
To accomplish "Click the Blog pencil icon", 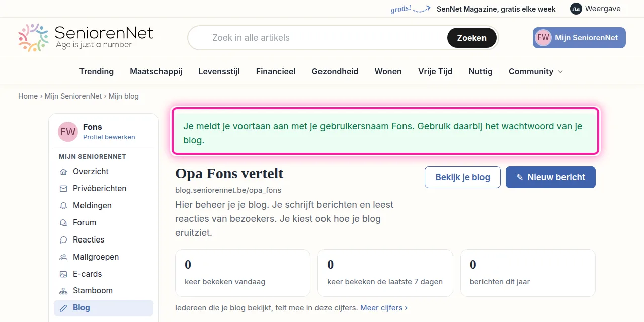I will pos(63,308).
